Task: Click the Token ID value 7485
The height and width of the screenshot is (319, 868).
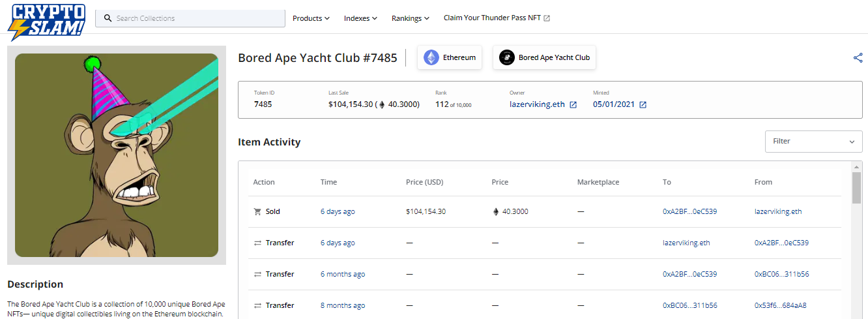Action: 263,104
